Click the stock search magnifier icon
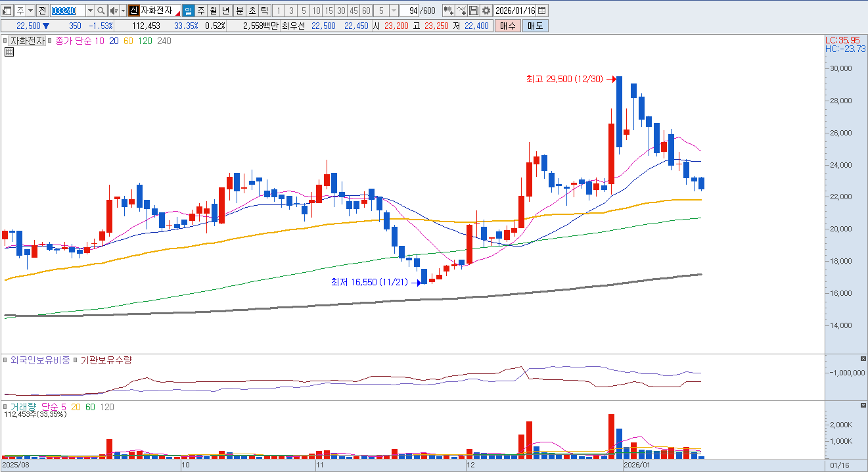Image resolution: width=868 pixels, height=472 pixels. click(101, 11)
